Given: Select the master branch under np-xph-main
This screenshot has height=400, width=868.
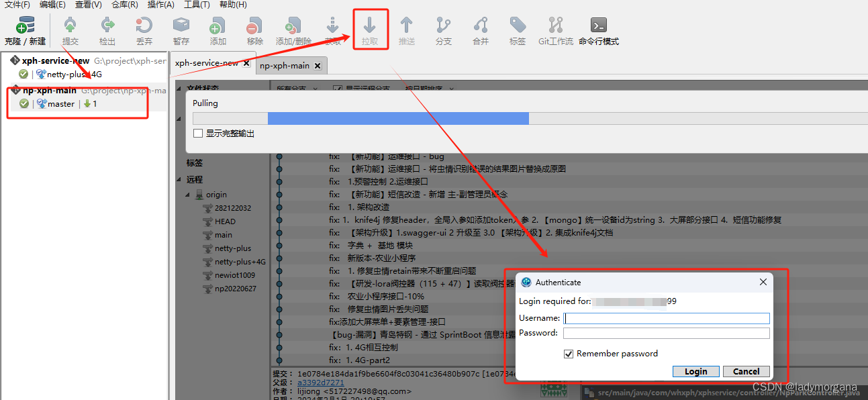Looking at the screenshot, I should (x=61, y=104).
